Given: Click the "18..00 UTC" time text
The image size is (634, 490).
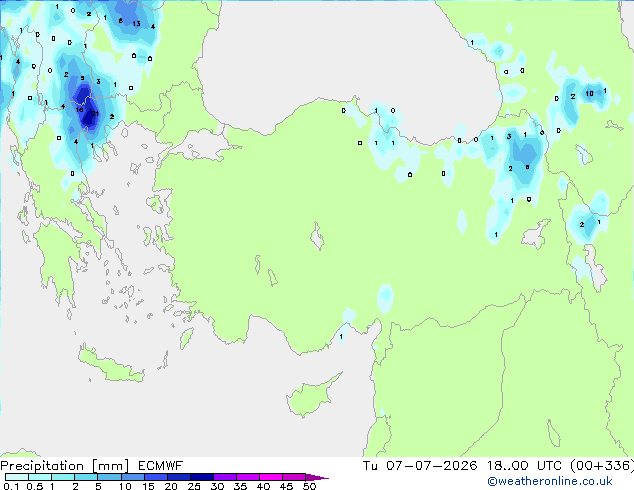Looking at the screenshot, I should pyautogui.click(x=524, y=466).
